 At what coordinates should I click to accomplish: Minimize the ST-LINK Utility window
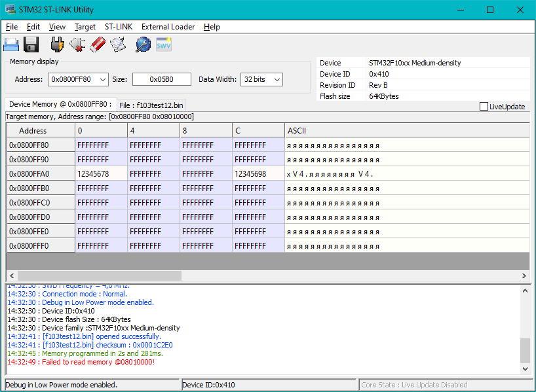461,10
